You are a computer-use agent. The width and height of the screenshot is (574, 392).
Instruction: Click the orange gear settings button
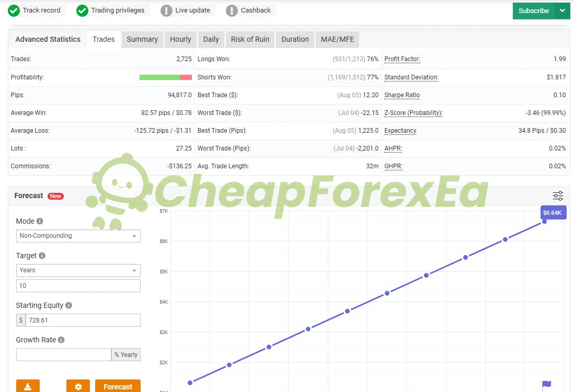pyautogui.click(x=78, y=386)
